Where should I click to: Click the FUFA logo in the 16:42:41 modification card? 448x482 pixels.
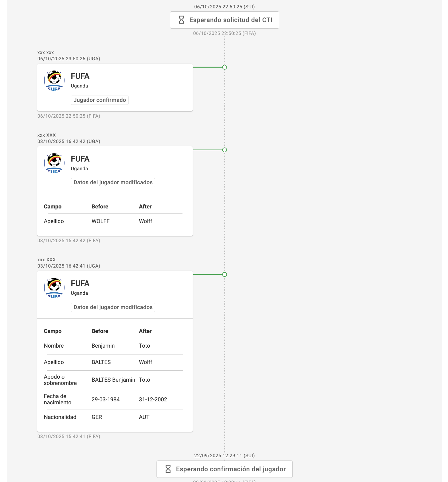(54, 288)
